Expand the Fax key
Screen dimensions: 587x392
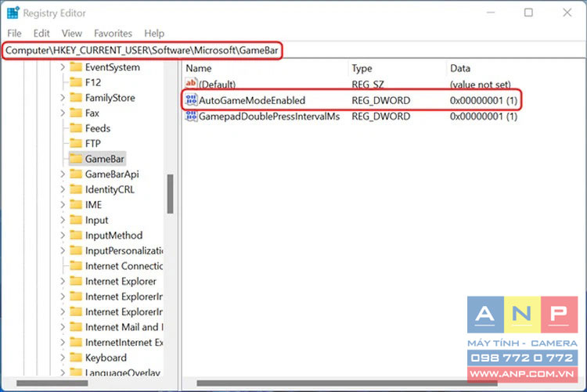63,113
